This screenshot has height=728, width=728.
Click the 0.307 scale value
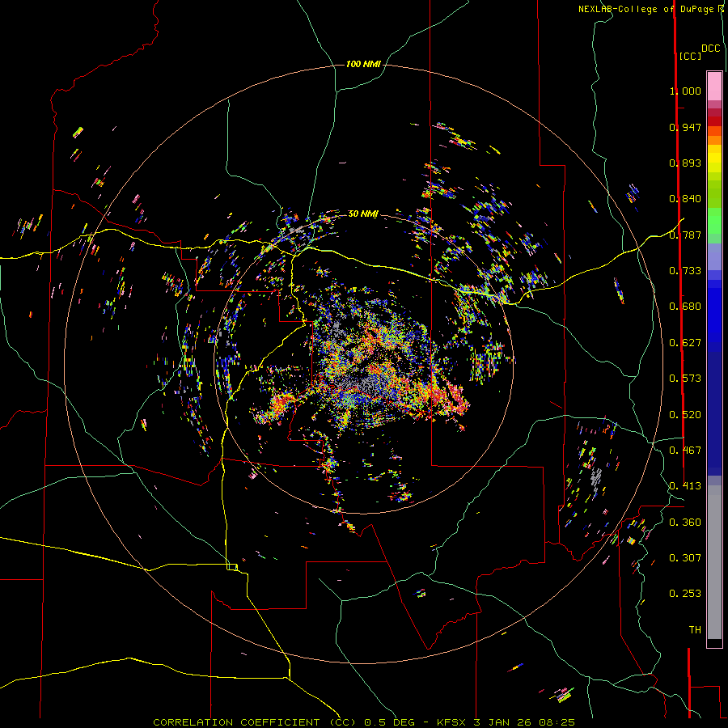pyautogui.click(x=685, y=558)
